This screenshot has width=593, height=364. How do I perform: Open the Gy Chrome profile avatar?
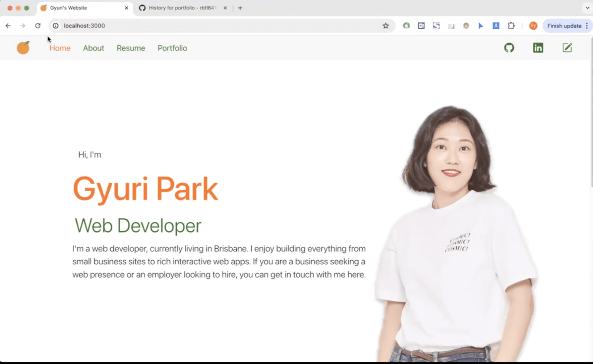(x=533, y=26)
